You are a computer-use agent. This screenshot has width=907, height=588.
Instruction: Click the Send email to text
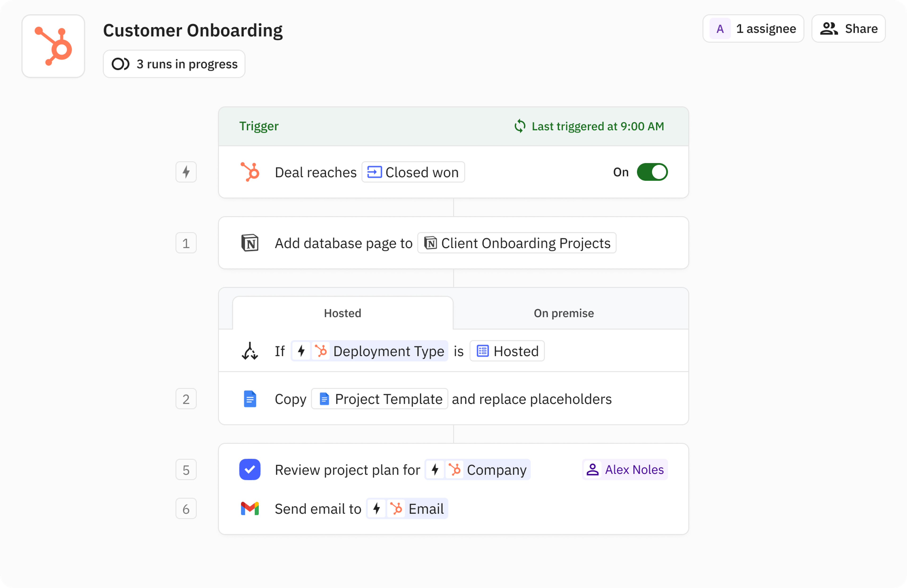click(x=318, y=509)
